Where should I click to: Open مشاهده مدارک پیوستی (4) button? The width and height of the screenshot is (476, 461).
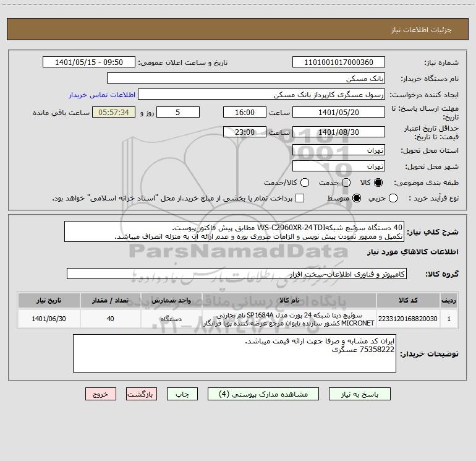[263, 394]
